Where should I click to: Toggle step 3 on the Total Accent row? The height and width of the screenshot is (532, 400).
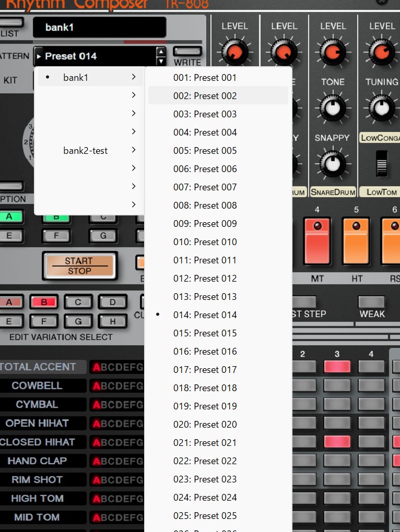click(337, 367)
